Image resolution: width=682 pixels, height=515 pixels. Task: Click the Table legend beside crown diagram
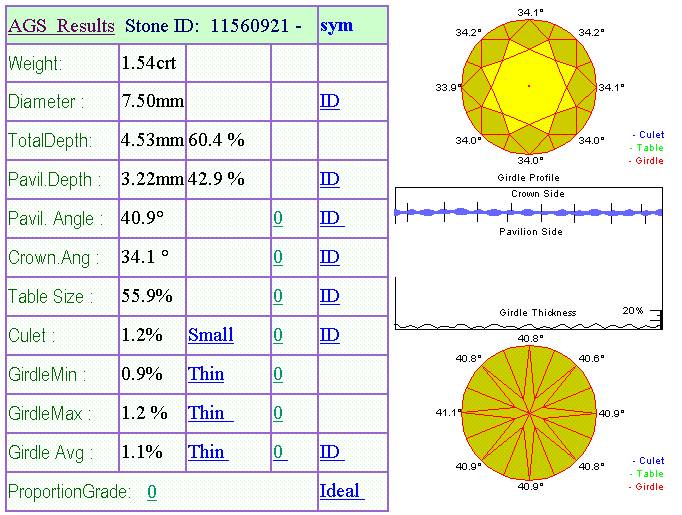coord(647,147)
